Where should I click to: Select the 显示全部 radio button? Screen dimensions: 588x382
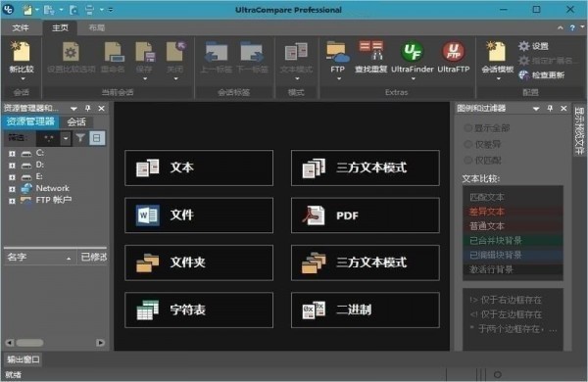(468, 128)
